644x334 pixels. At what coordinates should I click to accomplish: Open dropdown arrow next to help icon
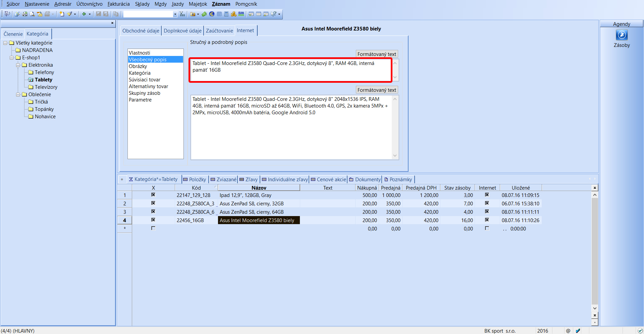(x=279, y=14)
